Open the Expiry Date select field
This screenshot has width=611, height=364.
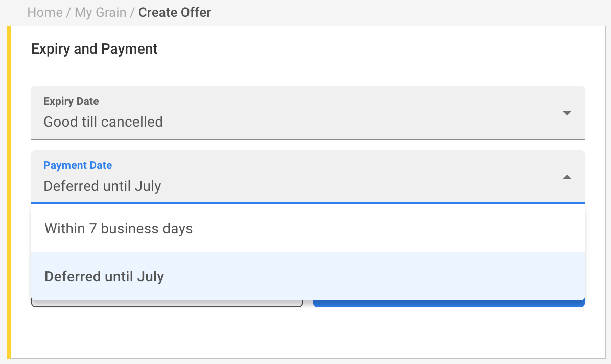point(308,113)
